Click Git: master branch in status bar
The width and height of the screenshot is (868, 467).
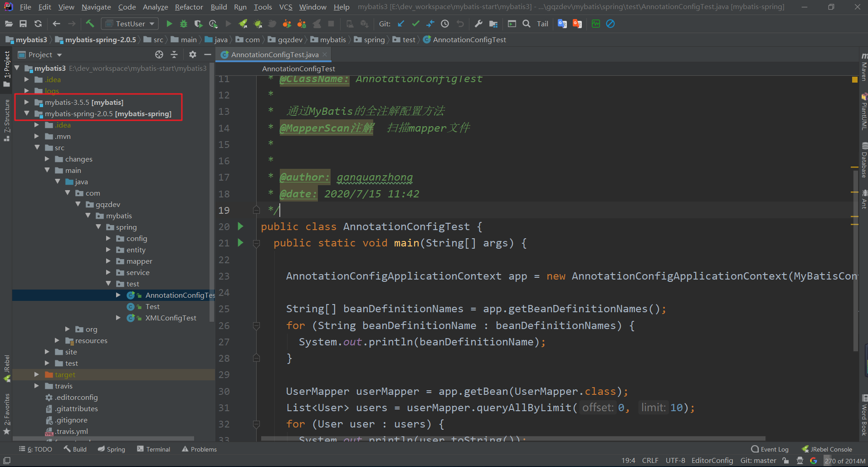coord(758,461)
